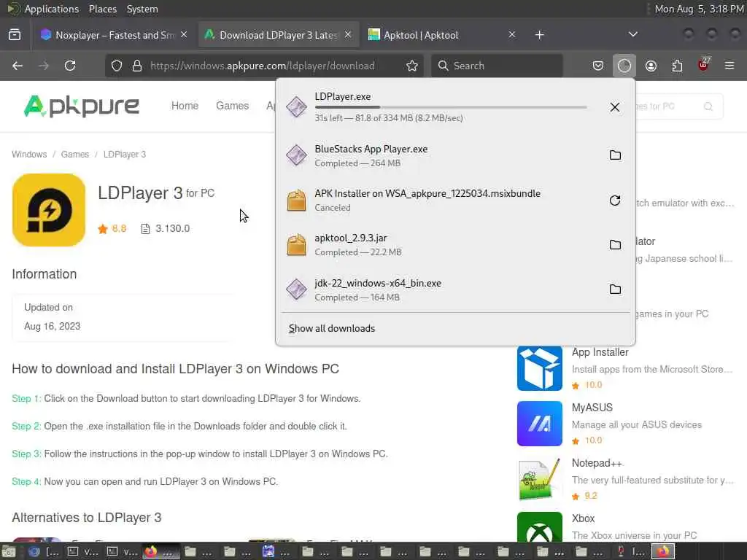Open the Applications menu
This screenshot has height=560, width=747.
52,9
